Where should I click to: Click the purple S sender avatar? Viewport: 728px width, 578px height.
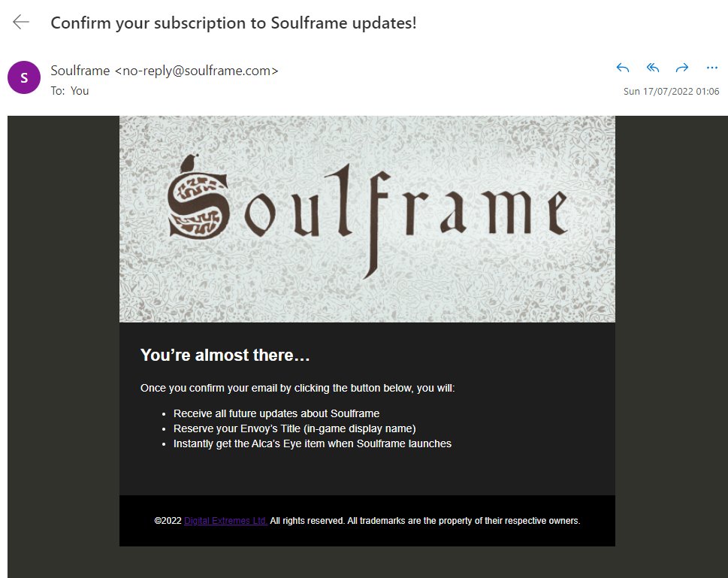coord(24,77)
